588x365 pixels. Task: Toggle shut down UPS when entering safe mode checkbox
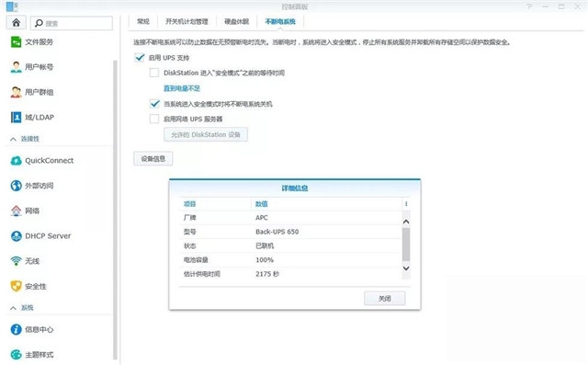coord(154,104)
